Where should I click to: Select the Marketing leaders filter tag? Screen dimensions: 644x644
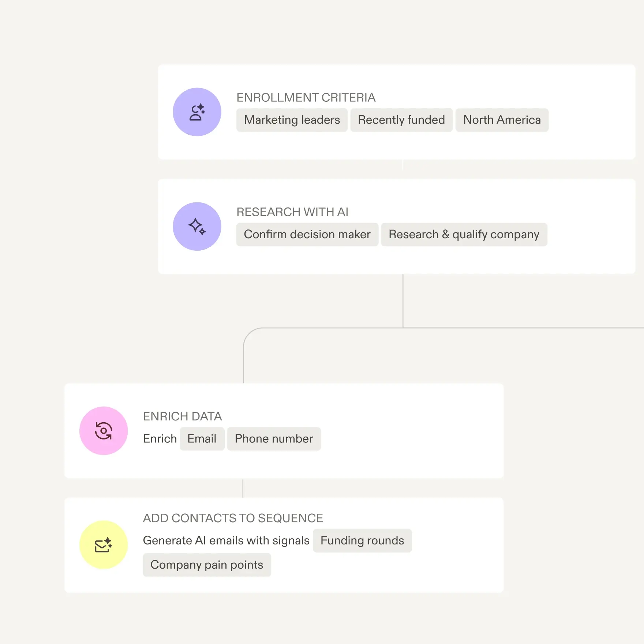point(292,120)
